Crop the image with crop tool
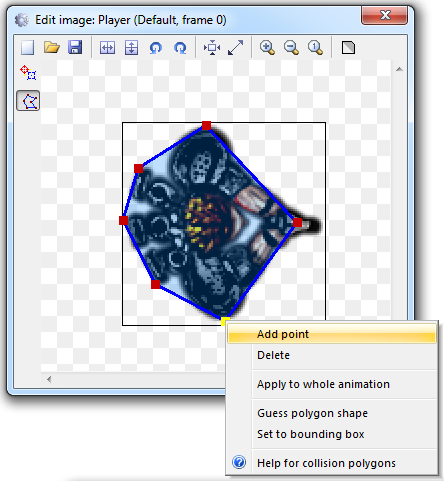The image size is (444, 481). coord(212,47)
